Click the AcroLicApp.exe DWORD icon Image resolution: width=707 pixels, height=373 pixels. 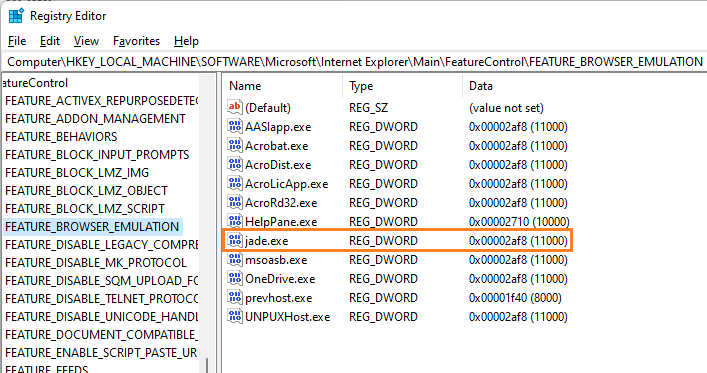(x=235, y=183)
